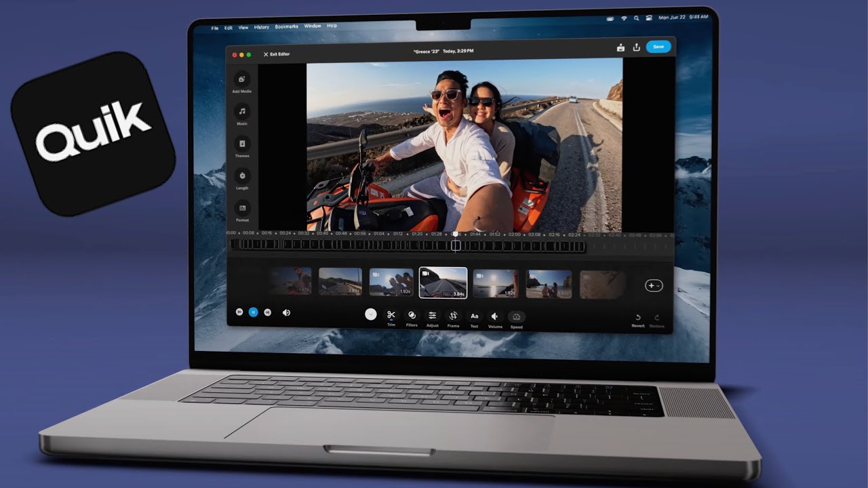Image resolution: width=868 pixels, height=488 pixels.
Task: Select the sunset-over-sea clip thumbnail
Action: tap(496, 283)
